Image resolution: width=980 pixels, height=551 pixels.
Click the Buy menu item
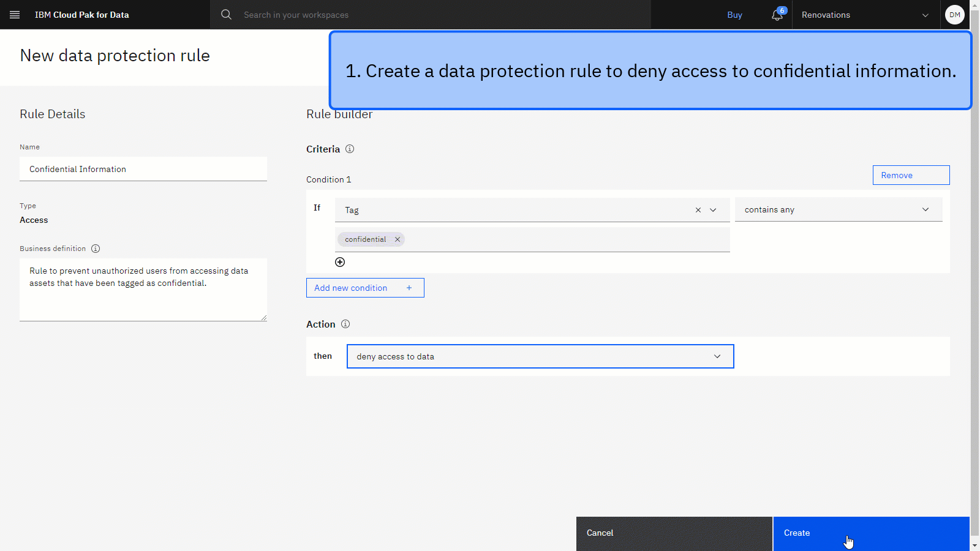(734, 15)
